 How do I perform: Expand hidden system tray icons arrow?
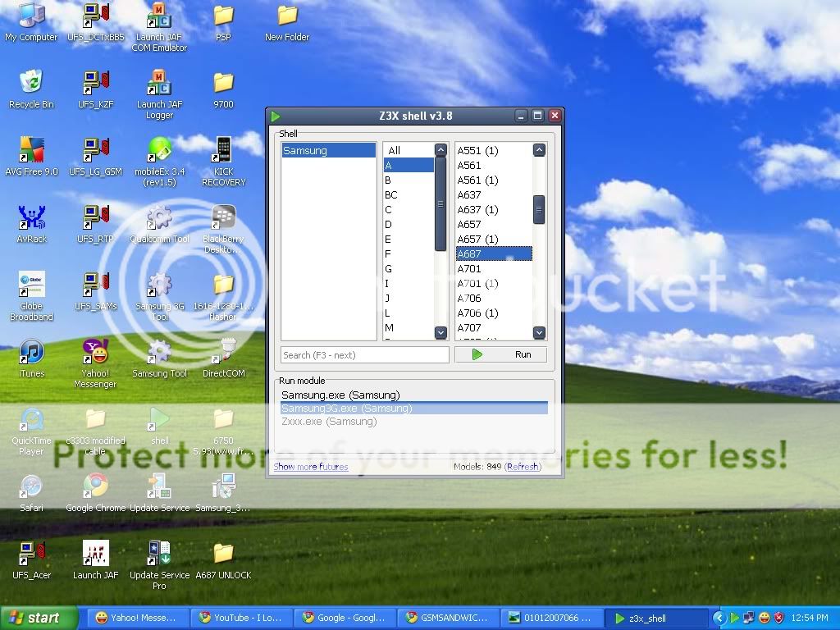click(x=719, y=619)
